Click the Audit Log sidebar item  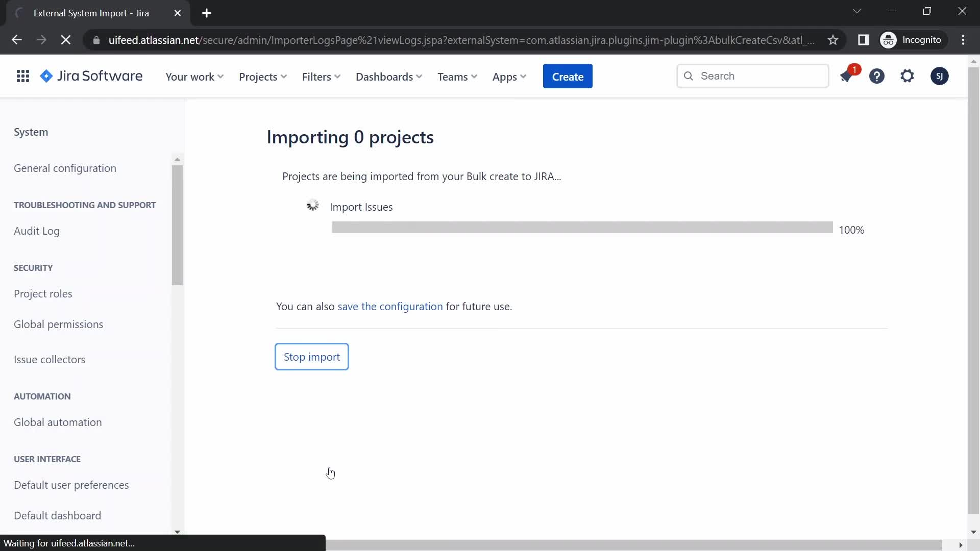(36, 231)
